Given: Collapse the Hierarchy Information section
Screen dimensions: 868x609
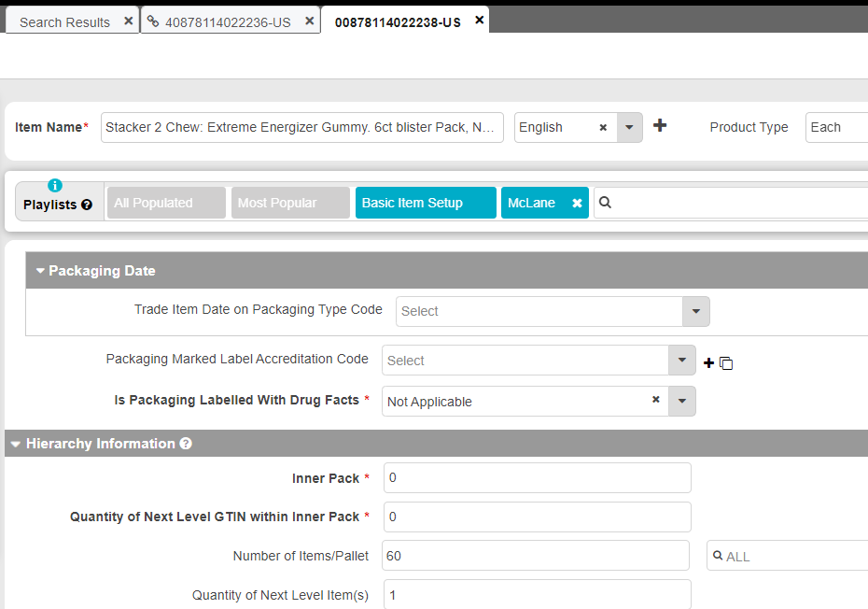Looking at the screenshot, I should pos(16,444).
